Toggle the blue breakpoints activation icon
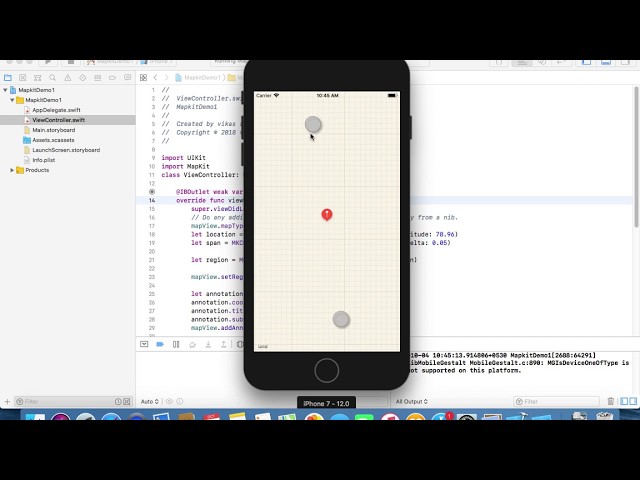640x480 pixels. pyautogui.click(x=160, y=344)
